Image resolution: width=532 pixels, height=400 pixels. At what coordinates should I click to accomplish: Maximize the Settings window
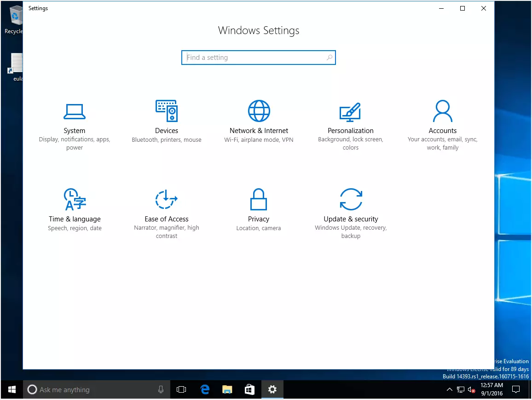click(x=463, y=8)
